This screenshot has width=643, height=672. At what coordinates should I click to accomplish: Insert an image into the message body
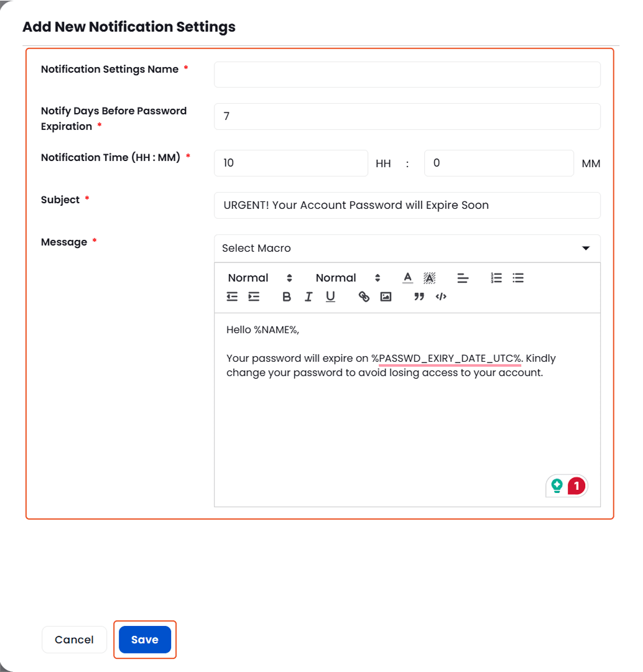pos(386,297)
